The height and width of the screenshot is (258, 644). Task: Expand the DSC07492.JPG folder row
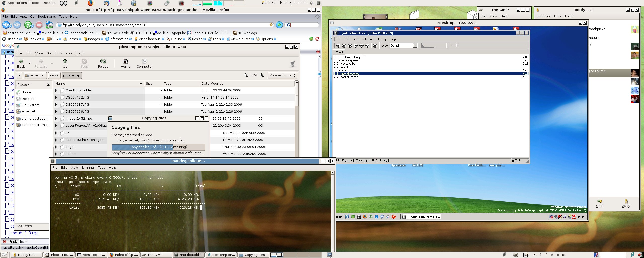(x=56, y=97)
